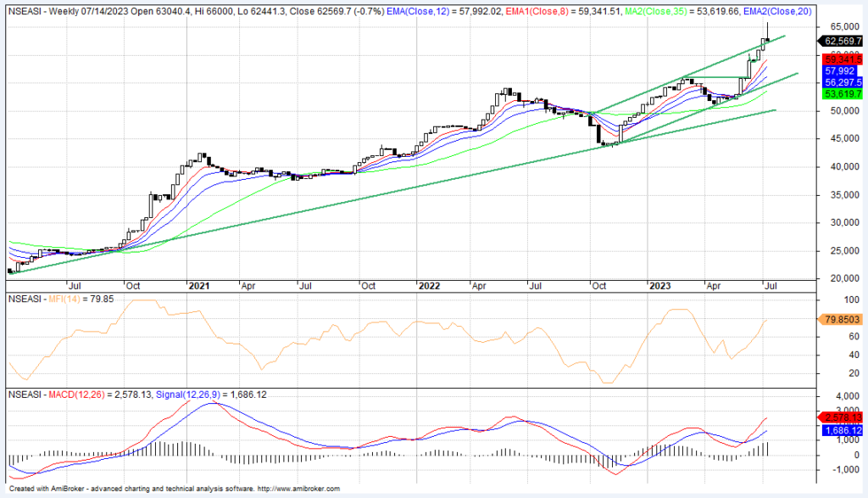This screenshot has height=498, width=868.
Task: Click the blue 1,686.12 Signal value tag
Action: (841, 431)
